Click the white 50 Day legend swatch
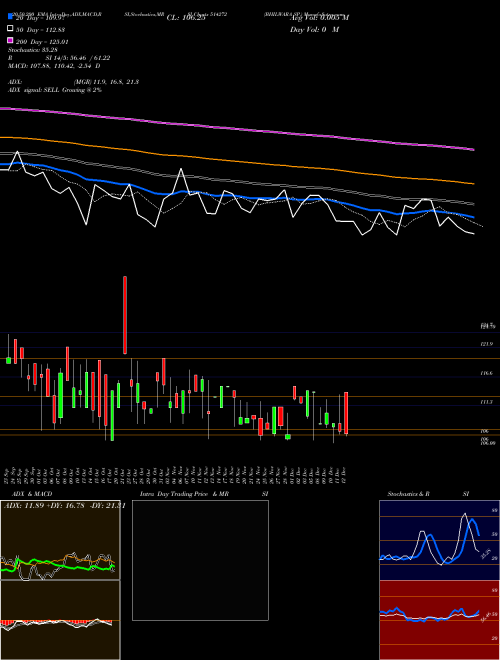 10,29
